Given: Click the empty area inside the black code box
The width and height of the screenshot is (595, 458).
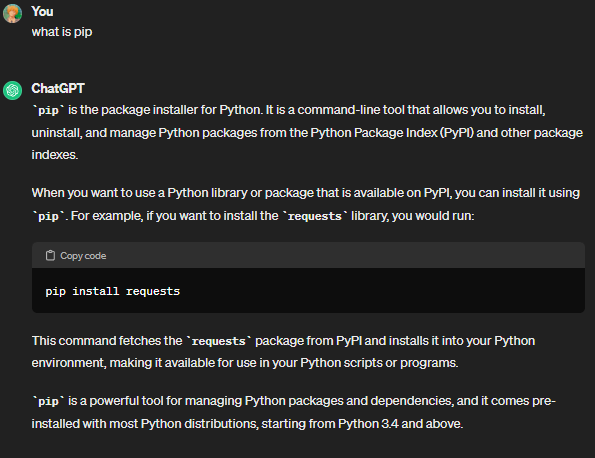Looking at the screenshot, I should (x=379, y=291).
